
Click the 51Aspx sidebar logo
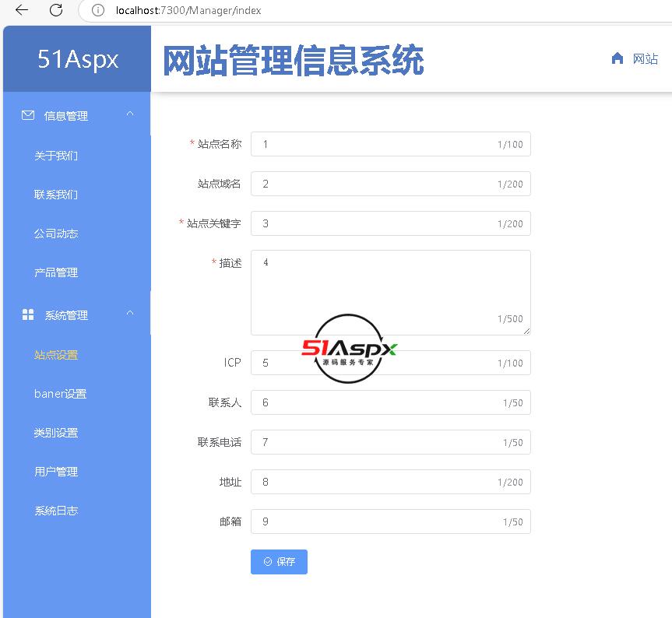pyautogui.click(x=78, y=59)
